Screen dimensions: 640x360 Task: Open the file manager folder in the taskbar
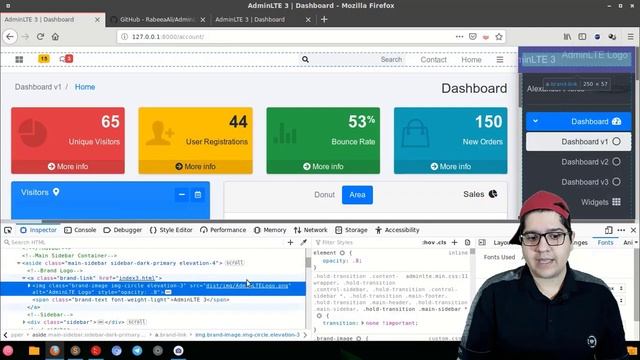34,351
